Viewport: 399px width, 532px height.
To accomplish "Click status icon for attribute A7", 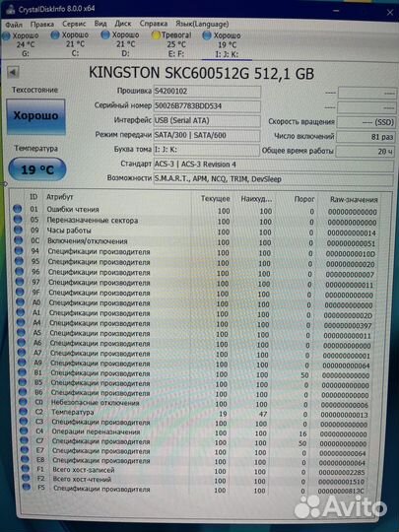I will point(22,352).
